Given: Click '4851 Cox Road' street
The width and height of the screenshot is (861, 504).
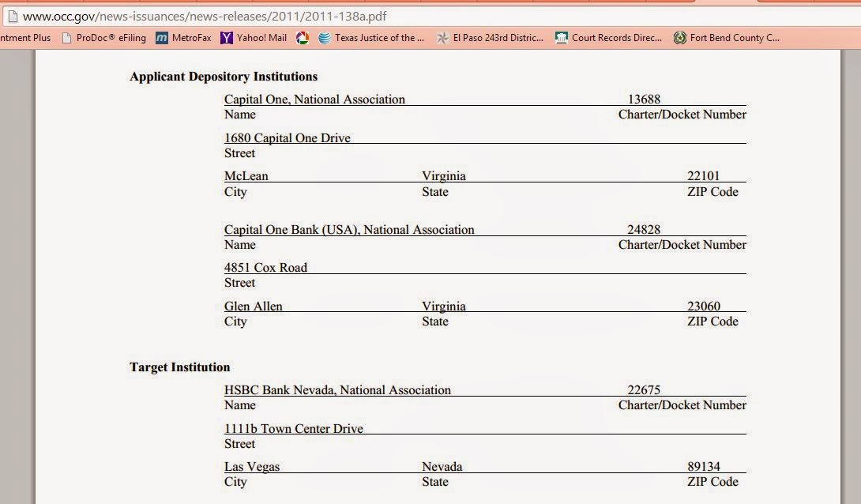Looking at the screenshot, I should [x=265, y=267].
